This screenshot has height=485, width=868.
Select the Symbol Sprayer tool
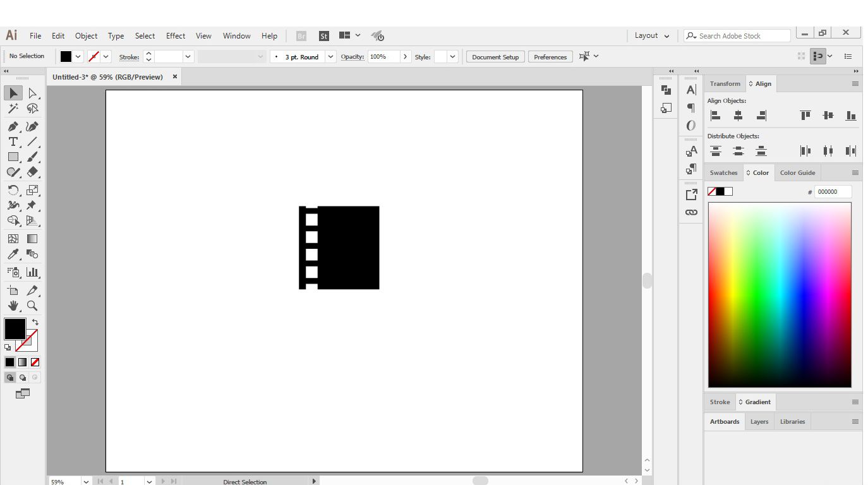pos(13,272)
